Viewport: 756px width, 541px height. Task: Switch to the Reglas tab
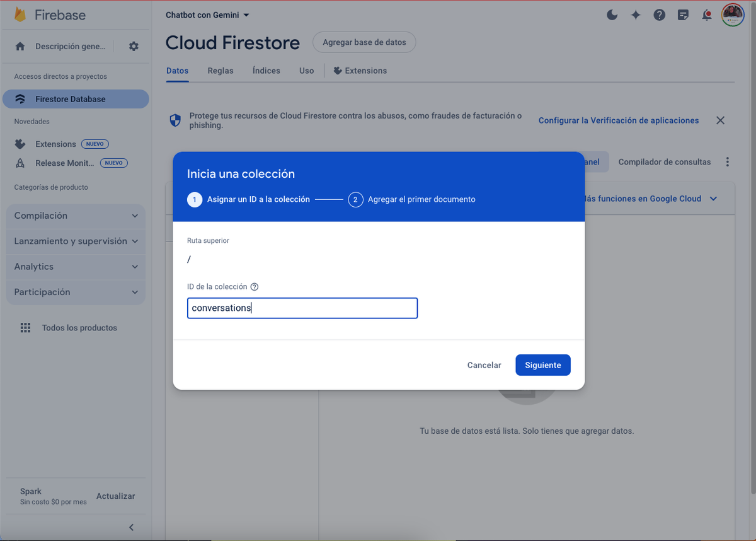tap(220, 71)
